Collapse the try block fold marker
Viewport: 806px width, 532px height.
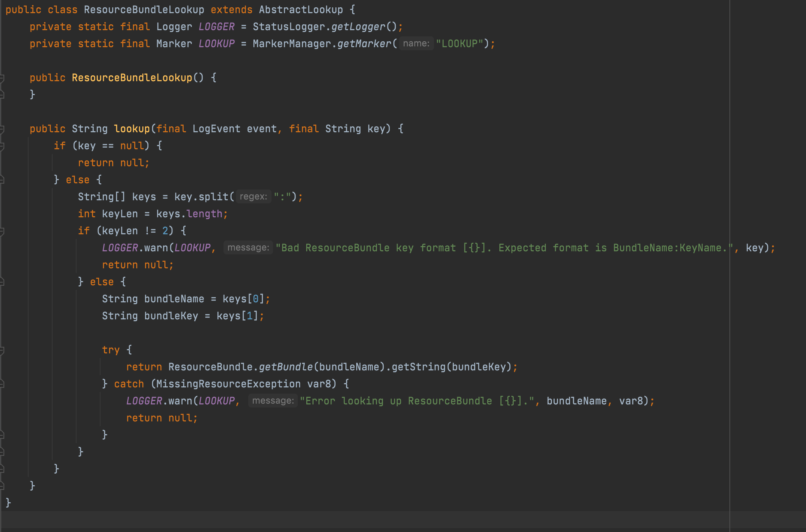click(x=2, y=350)
